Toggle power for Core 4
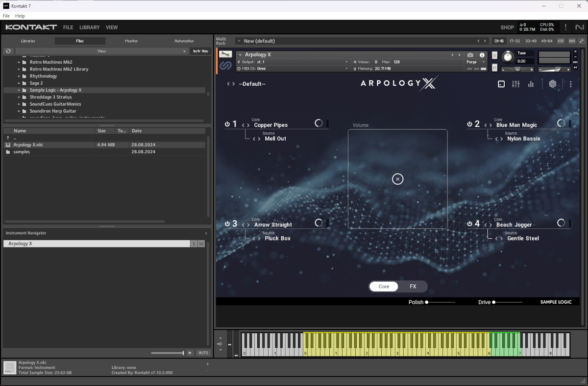The width and height of the screenshot is (588, 386). tap(469, 224)
